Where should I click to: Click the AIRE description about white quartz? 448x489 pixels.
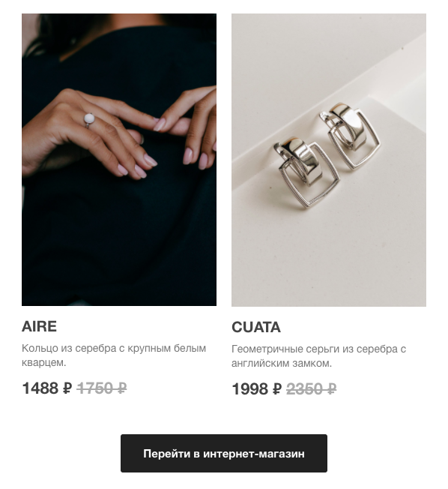(114, 355)
